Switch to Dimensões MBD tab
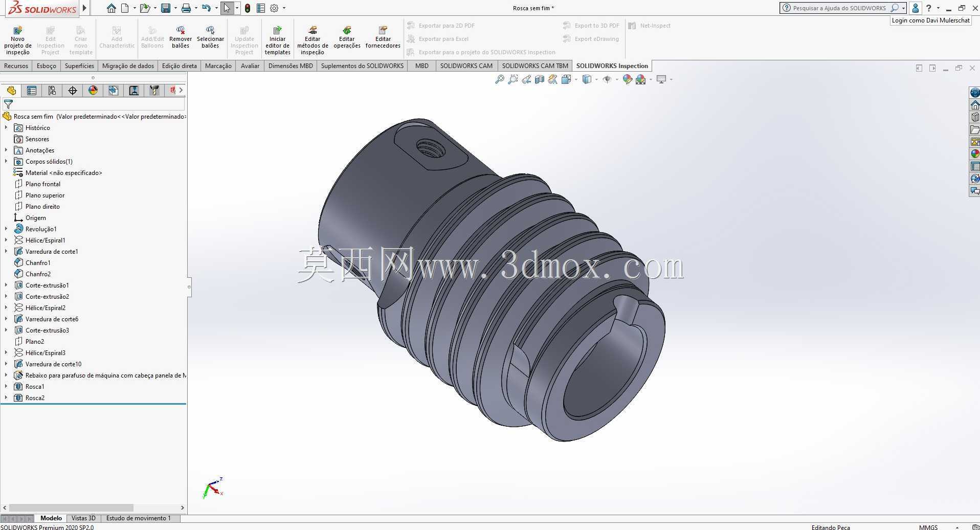 point(291,65)
